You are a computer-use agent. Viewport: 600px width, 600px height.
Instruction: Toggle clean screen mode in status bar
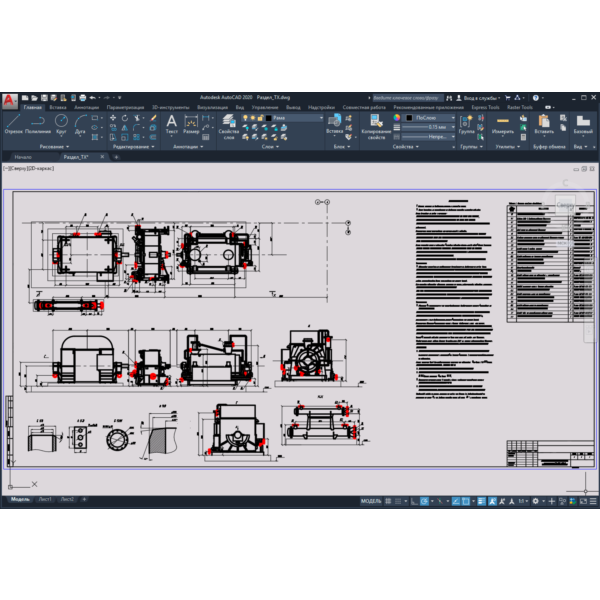pos(583,501)
